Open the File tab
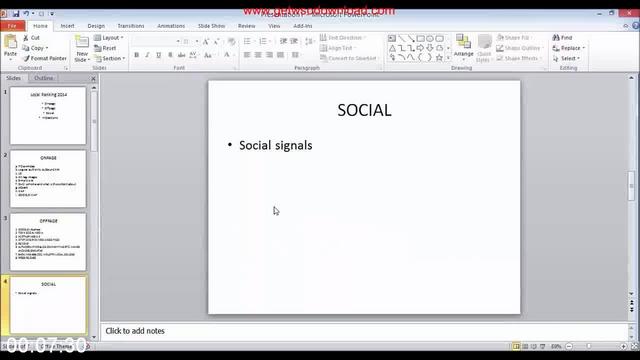Screen dimensions: 640x360 12,26
